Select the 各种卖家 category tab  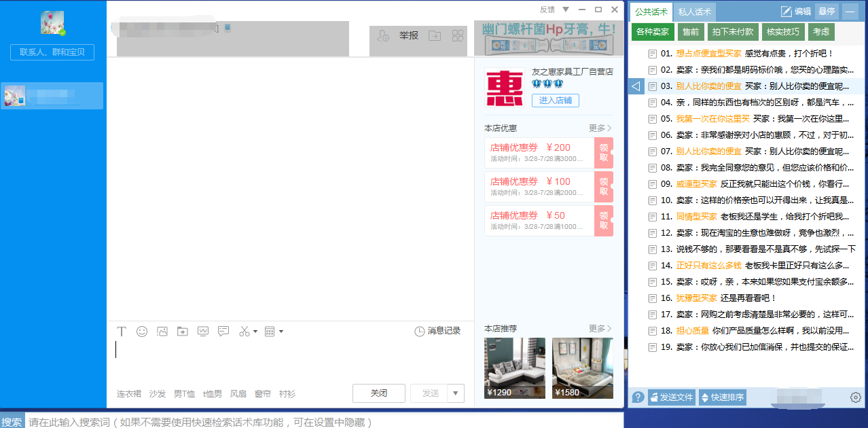click(x=653, y=32)
